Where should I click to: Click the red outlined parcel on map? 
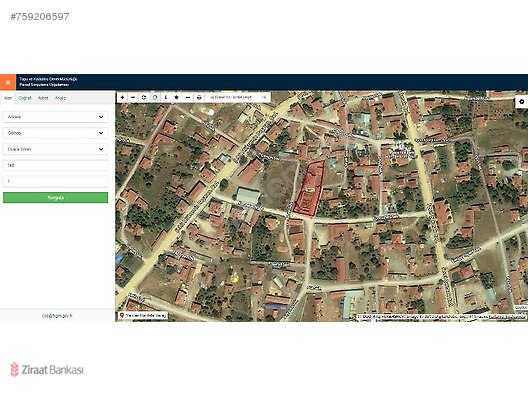(309, 189)
